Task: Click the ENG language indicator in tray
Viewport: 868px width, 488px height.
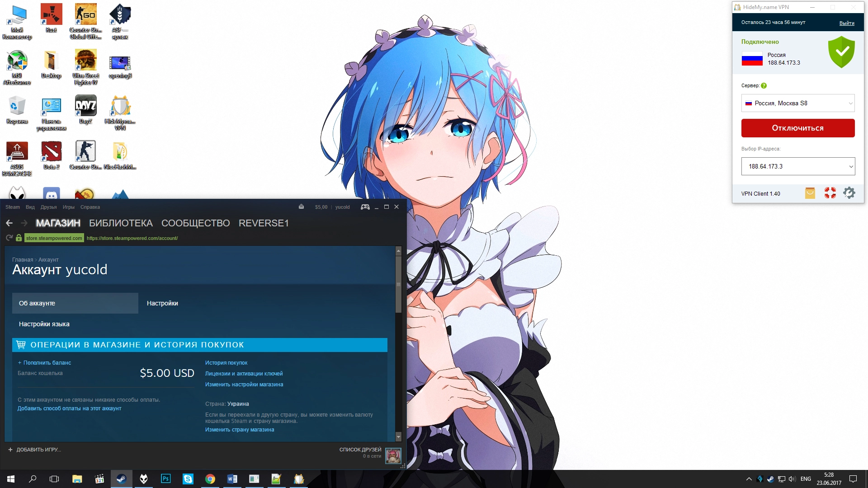Action: pos(806,479)
